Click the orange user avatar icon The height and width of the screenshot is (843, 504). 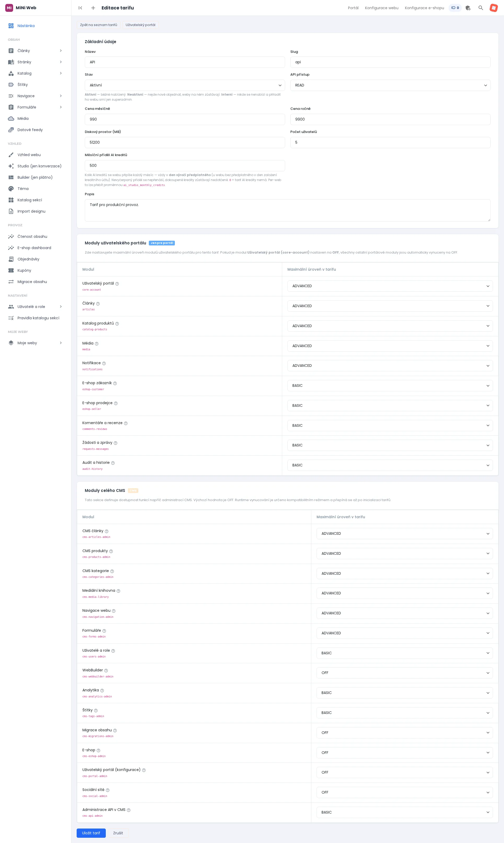click(493, 8)
